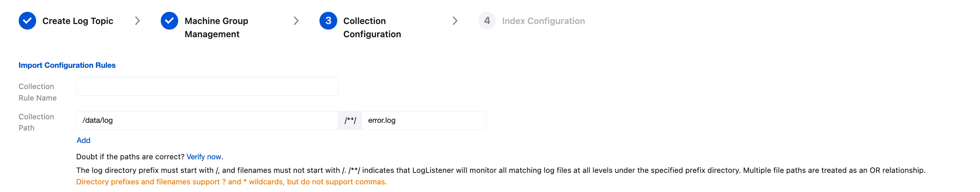The width and height of the screenshot is (980, 192).
Task: Focus the Collection Rule Name input field
Action: coord(207,87)
